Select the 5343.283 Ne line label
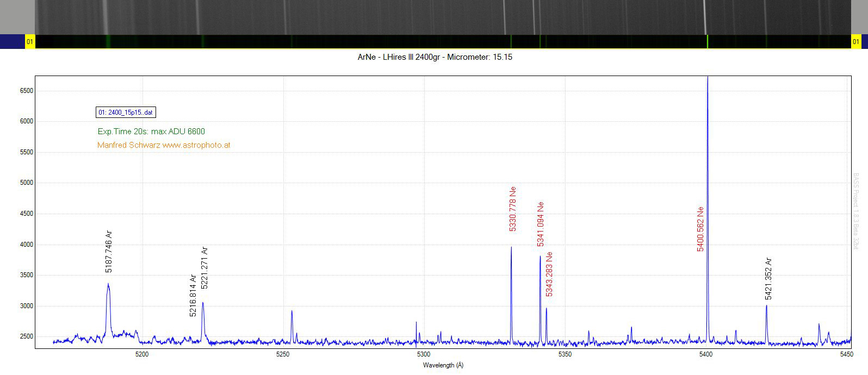 (x=549, y=274)
